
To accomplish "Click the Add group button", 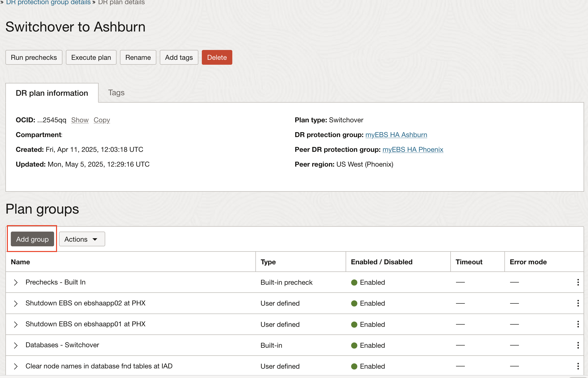I will point(32,239).
